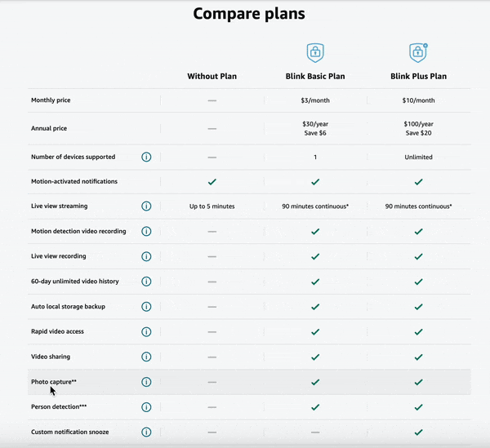
Task: Select the Blink Basic Plan column heading
Action: pos(315,77)
